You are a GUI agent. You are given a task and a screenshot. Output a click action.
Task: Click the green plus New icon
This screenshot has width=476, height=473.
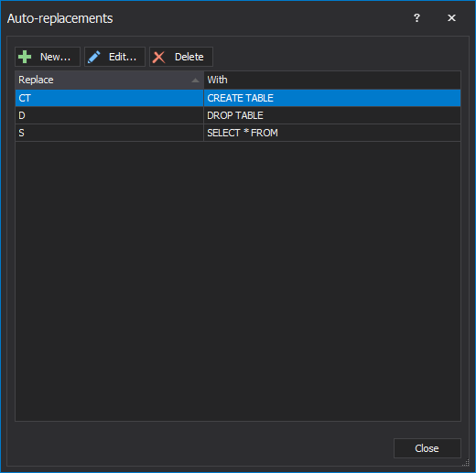click(x=25, y=57)
